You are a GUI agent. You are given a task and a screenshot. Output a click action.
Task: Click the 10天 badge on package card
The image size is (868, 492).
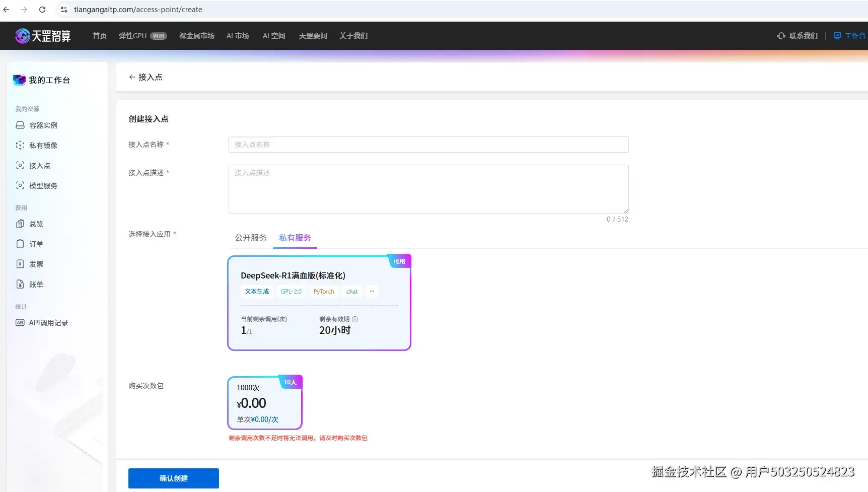290,382
